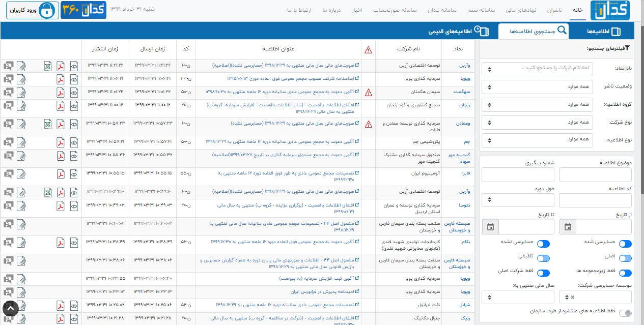Download the Excel file for ومعادن row
Viewport: 644px width, 325px height.
[47, 124]
